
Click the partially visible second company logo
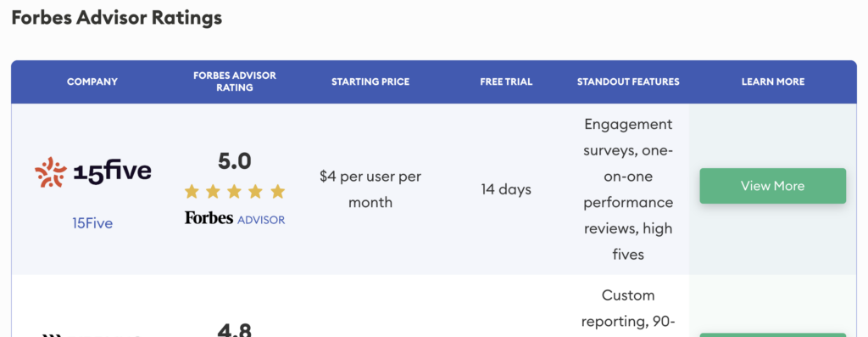click(92, 334)
